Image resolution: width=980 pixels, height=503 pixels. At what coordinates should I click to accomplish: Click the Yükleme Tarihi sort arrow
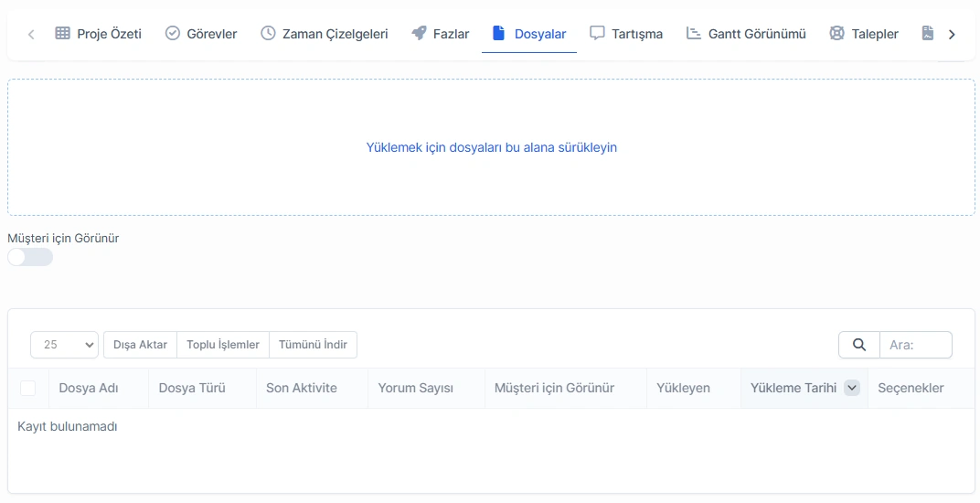click(851, 388)
